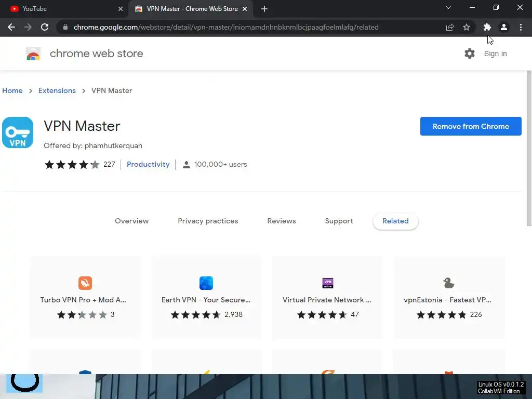The image size is (532, 399).
Task: Click the vpnEstonia duck icon
Action: (448, 283)
